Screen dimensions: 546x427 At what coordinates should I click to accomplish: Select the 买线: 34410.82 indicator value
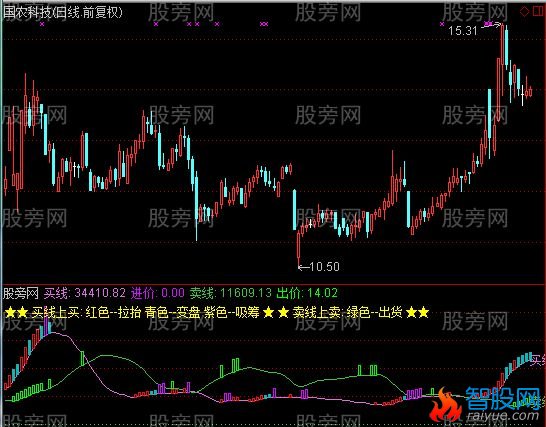point(85,293)
